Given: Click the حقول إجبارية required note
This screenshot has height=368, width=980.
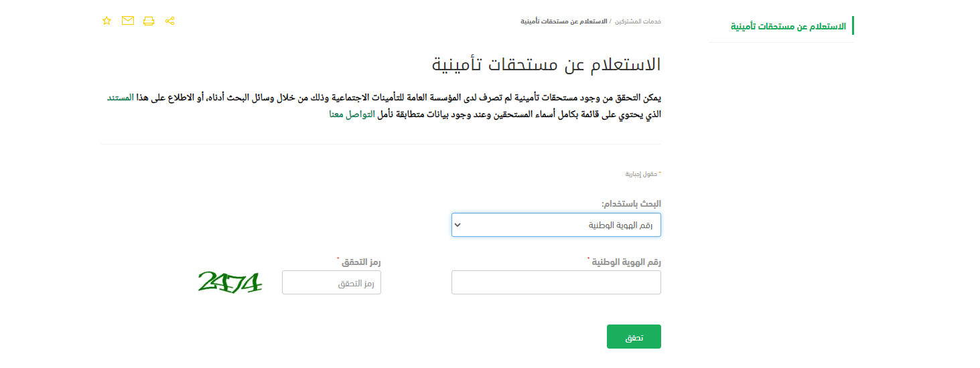Looking at the screenshot, I should click(642, 174).
